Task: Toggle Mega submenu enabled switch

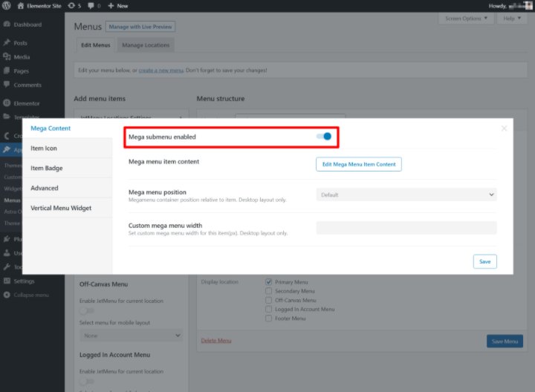Action: [324, 137]
